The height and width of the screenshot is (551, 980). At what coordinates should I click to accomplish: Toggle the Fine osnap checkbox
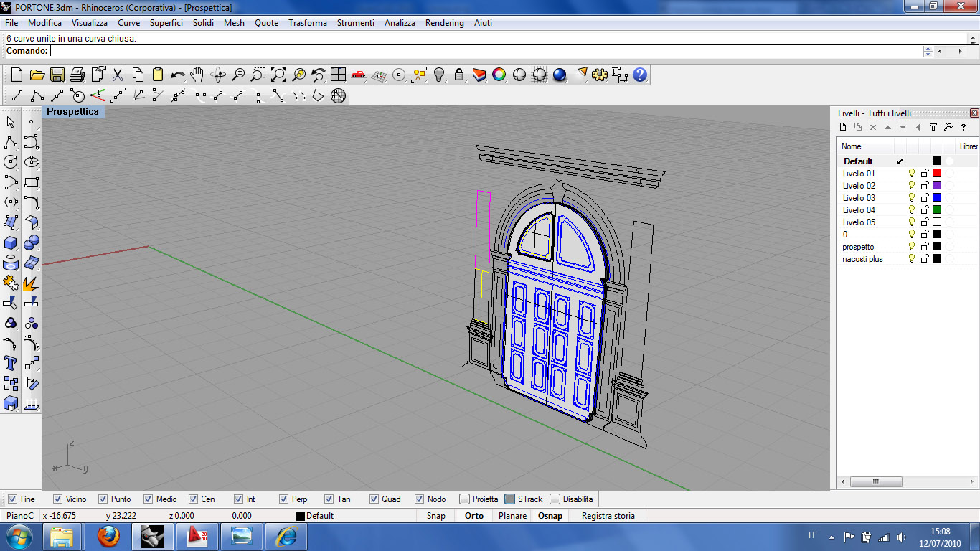[x=11, y=499]
